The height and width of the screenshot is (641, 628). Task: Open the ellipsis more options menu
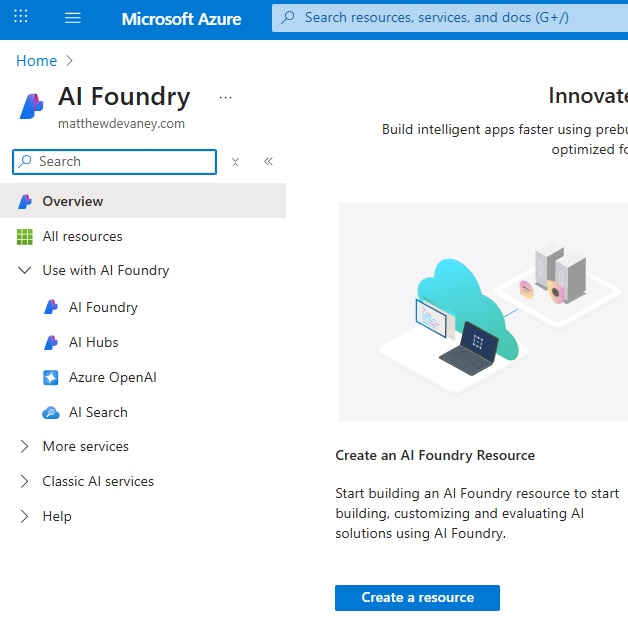(x=225, y=98)
